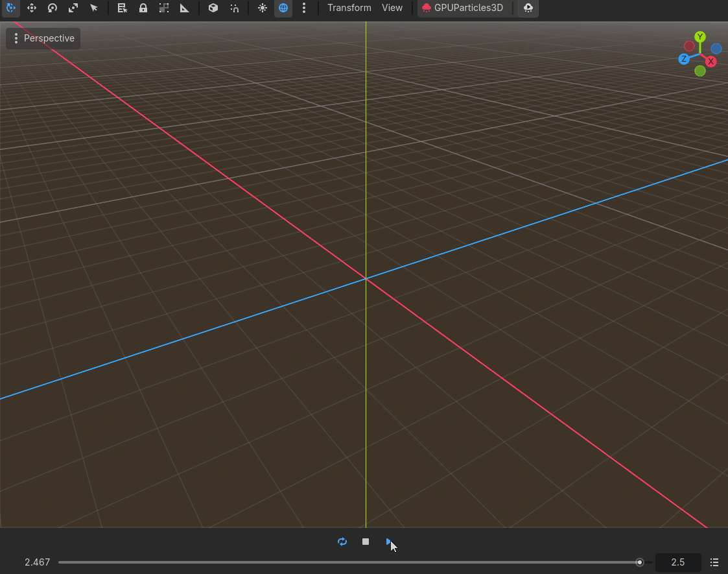
Task: Activate the Transform mode tool
Action: [10, 8]
